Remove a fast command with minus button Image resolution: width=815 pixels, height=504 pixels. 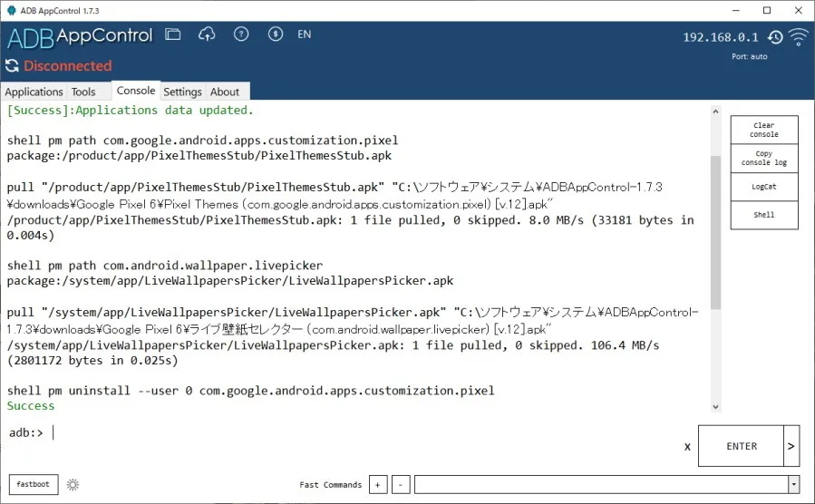pyautogui.click(x=400, y=485)
